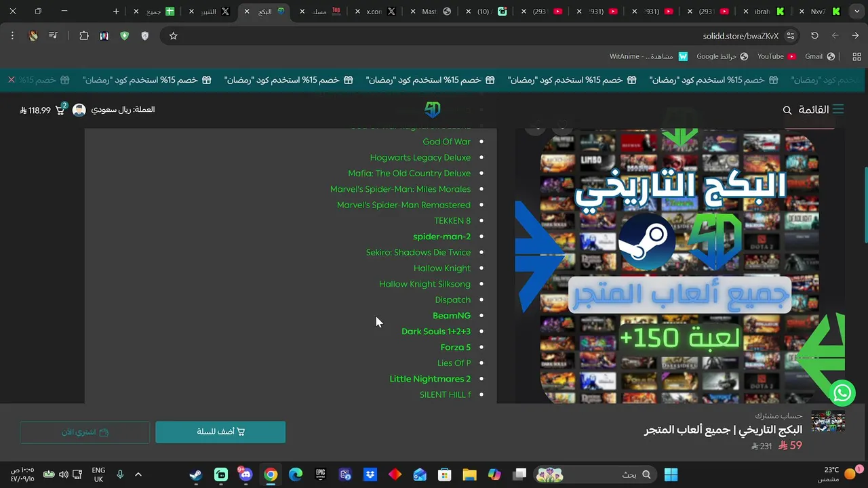
Task: Open Discord from the taskbar
Action: (x=245, y=474)
